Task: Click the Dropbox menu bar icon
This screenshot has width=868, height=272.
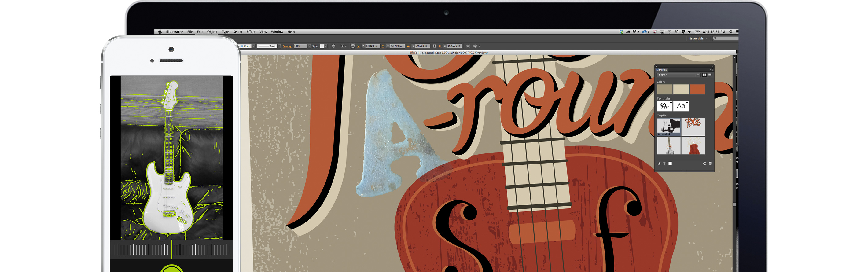Action: [x=621, y=32]
